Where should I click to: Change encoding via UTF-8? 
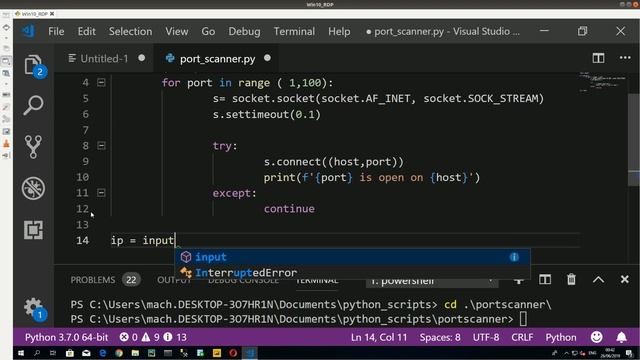point(486,337)
